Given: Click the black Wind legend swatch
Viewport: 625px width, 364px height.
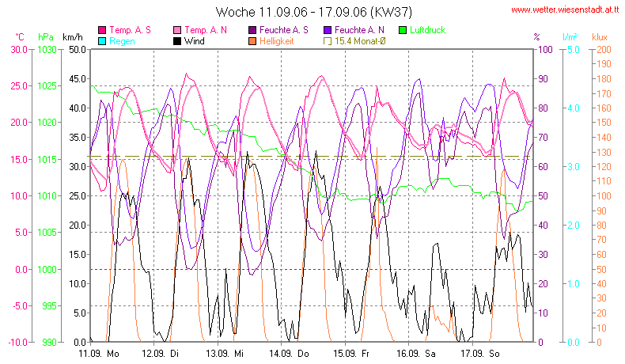Looking at the screenshot, I should 177,41.
